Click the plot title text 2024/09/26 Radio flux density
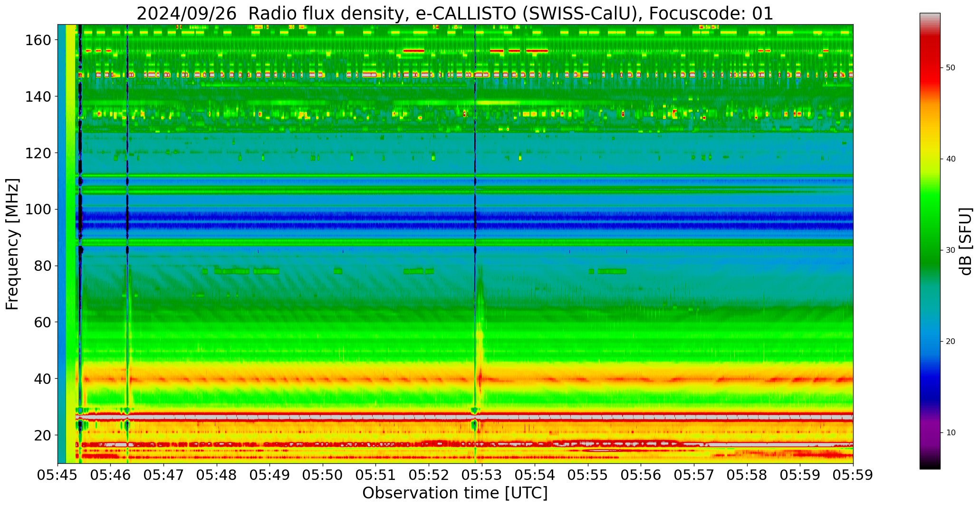Viewport: 980px width, 507px height. tap(270, 13)
